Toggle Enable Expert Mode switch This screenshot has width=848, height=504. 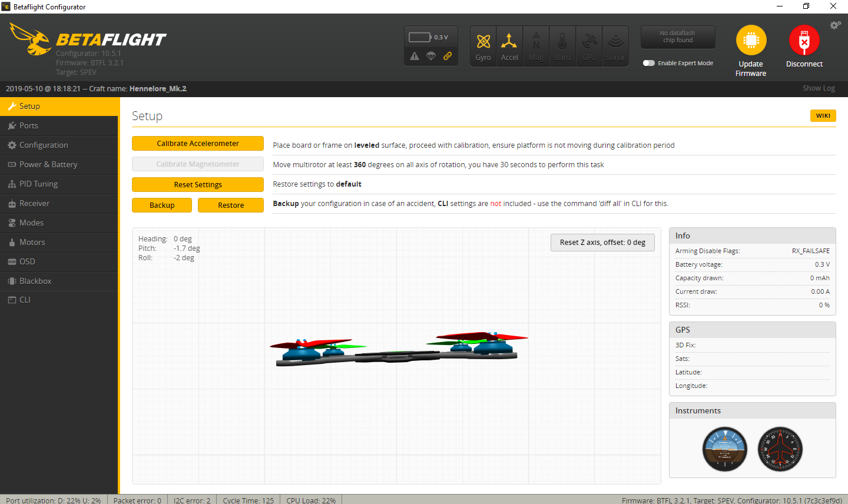pos(649,63)
